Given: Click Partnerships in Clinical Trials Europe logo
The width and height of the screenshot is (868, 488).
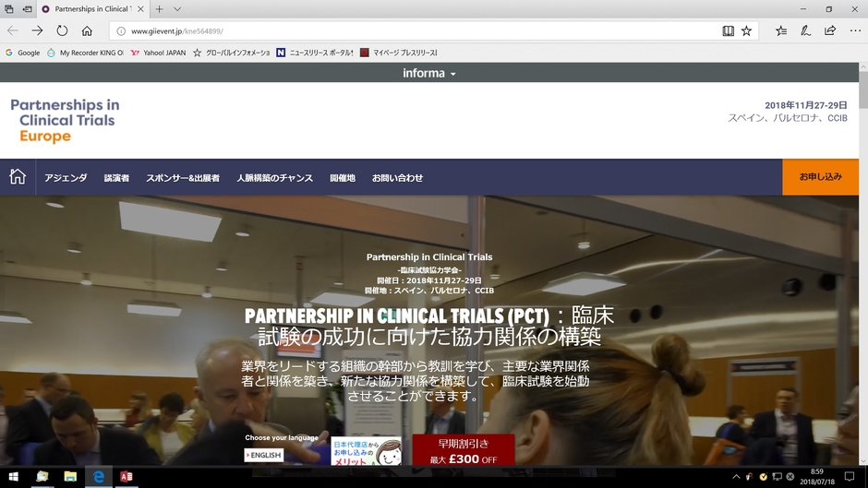Looking at the screenshot, I should (x=65, y=121).
